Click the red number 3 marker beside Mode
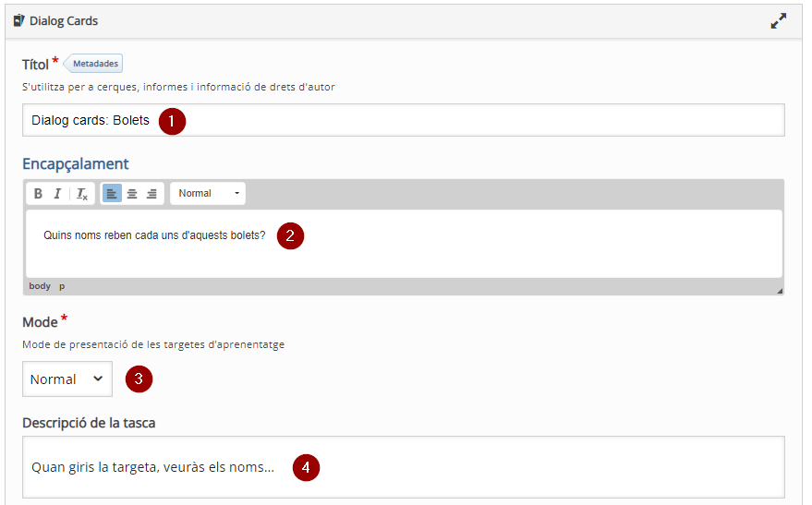This screenshot has width=812, height=505. coord(139,379)
